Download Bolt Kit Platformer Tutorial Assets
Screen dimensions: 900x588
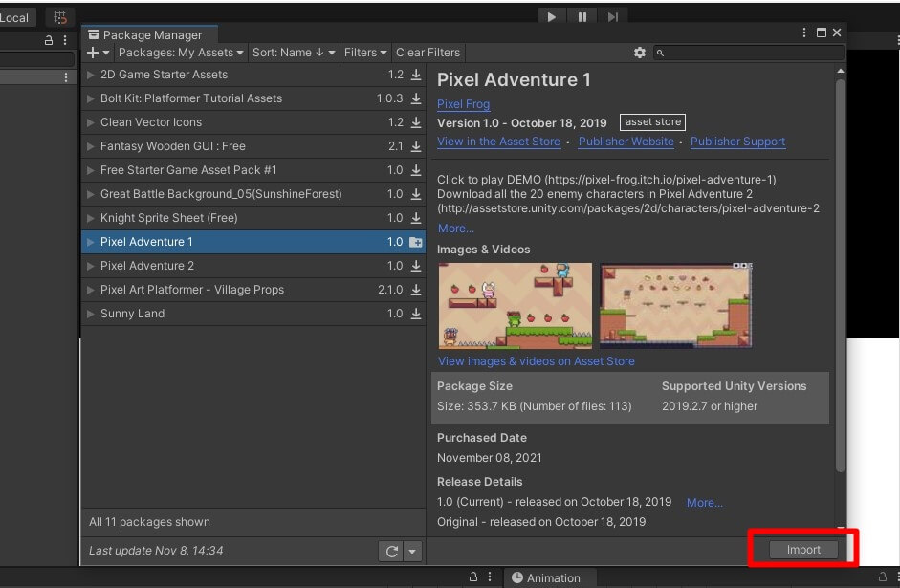pos(416,98)
